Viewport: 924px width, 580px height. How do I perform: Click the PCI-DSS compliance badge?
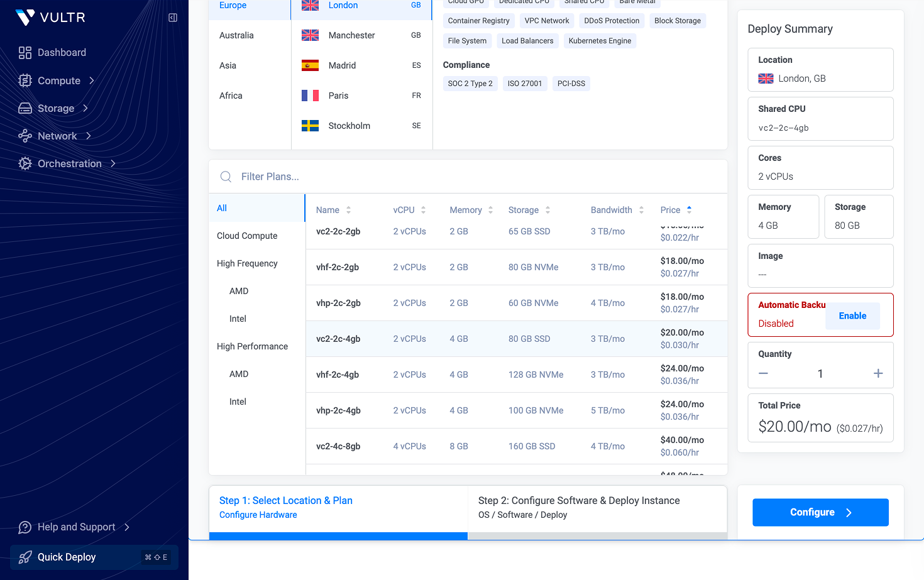[x=571, y=84]
